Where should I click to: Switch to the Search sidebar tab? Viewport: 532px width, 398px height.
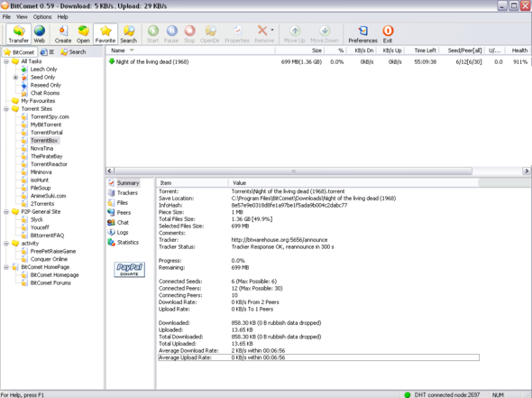[x=73, y=52]
